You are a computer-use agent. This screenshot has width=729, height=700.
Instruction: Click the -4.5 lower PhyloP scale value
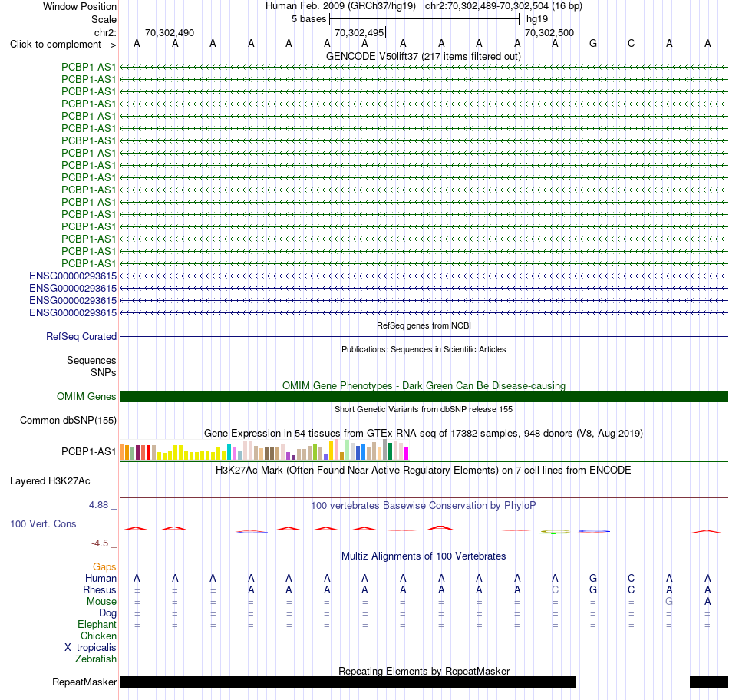pyautogui.click(x=100, y=543)
